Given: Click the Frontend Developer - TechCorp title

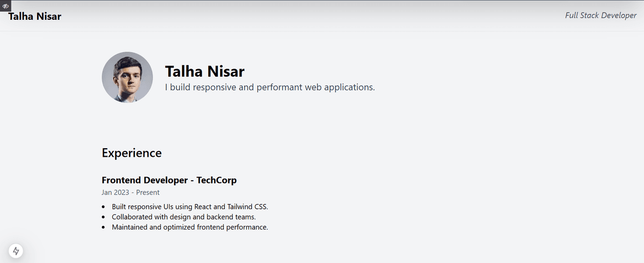Looking at the screenshot, I should [x=169, y=180].
